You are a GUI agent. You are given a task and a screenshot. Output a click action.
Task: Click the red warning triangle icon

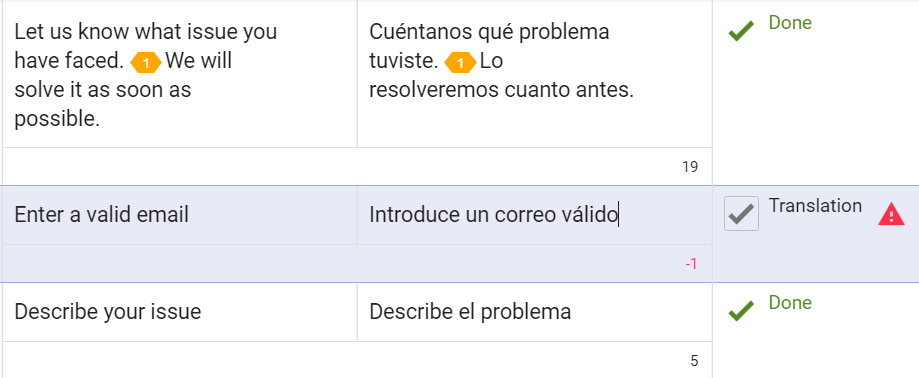(891, 214)
